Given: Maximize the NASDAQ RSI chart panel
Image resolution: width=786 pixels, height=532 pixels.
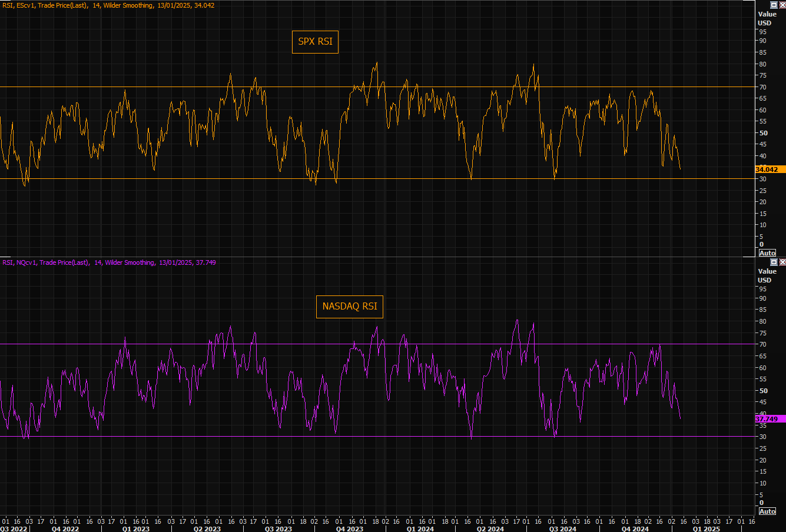Looking at the screenshot, I should pos(774,262).
